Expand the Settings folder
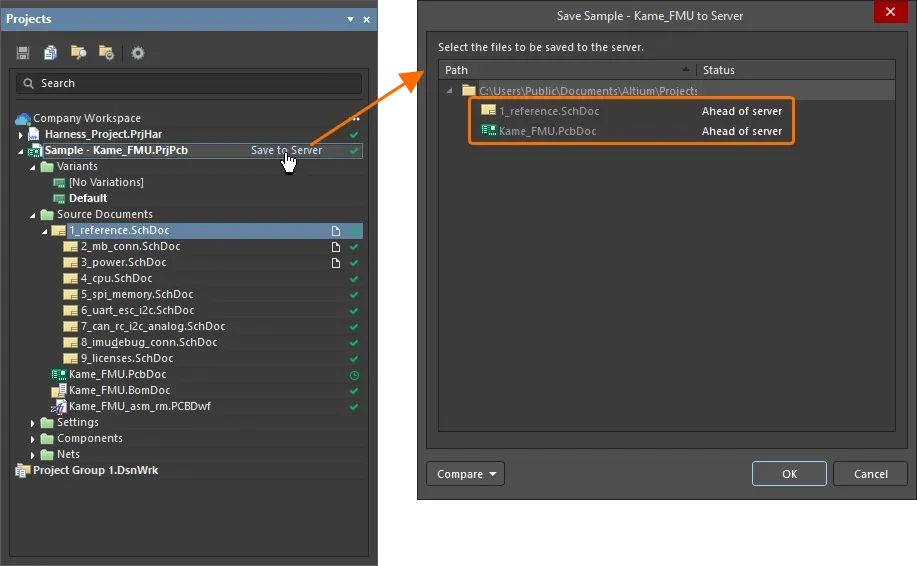 click(33, 423)
